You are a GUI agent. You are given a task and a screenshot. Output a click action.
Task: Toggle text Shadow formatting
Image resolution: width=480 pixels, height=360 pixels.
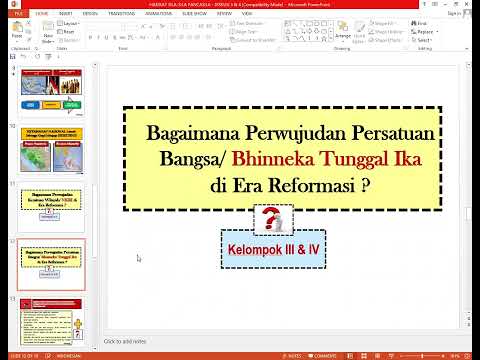(x=115, y=38)
